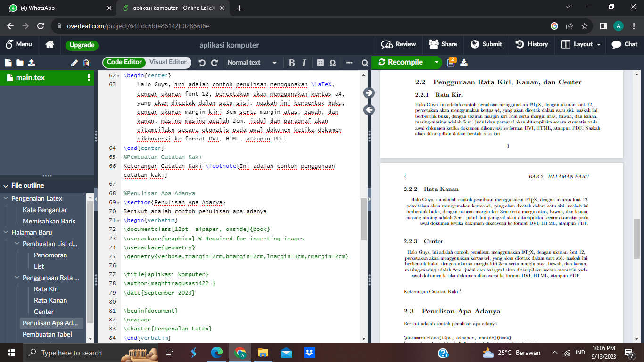Reload the page
The image size is (644, 362).
[41, 26]
